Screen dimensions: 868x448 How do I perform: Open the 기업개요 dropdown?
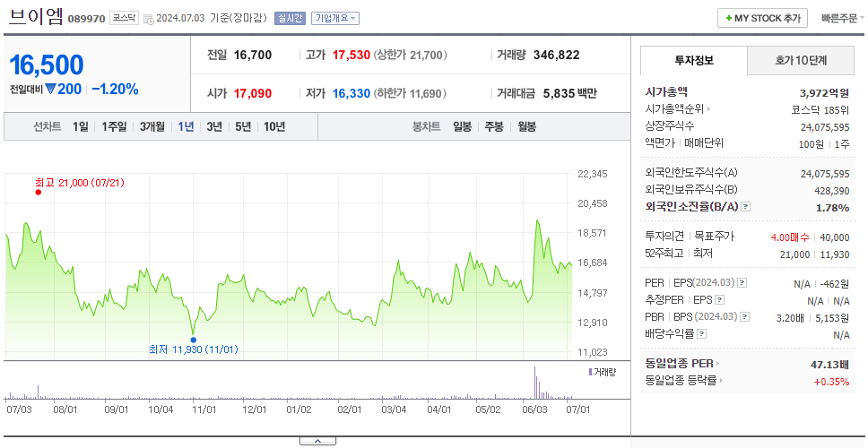click(x=334, y=18)
